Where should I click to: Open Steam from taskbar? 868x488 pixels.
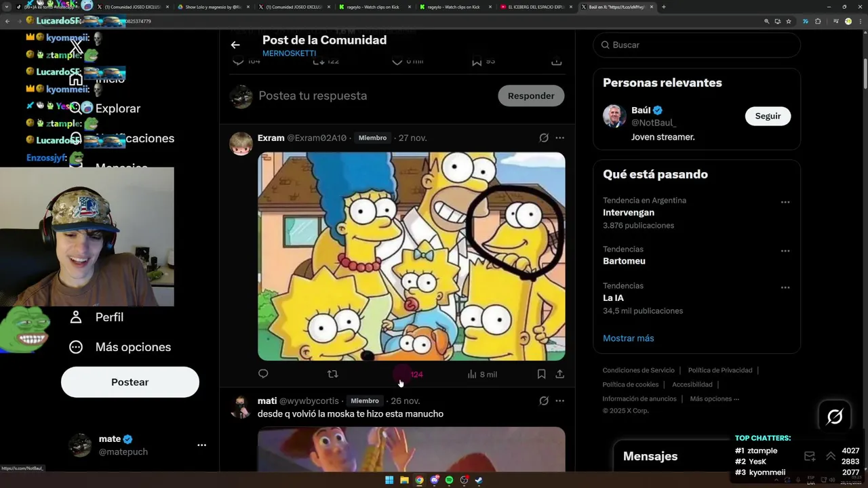click(479, 481)
